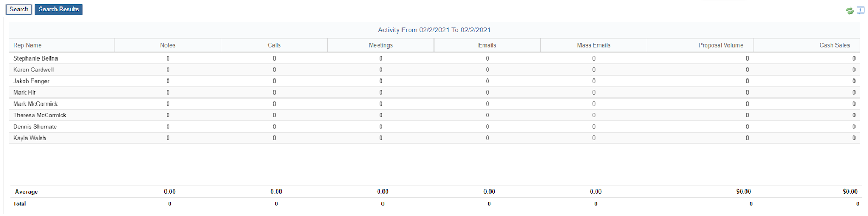868x216 pixels.
Task: Select the Mark Hir row
Action: pos(435,93)
